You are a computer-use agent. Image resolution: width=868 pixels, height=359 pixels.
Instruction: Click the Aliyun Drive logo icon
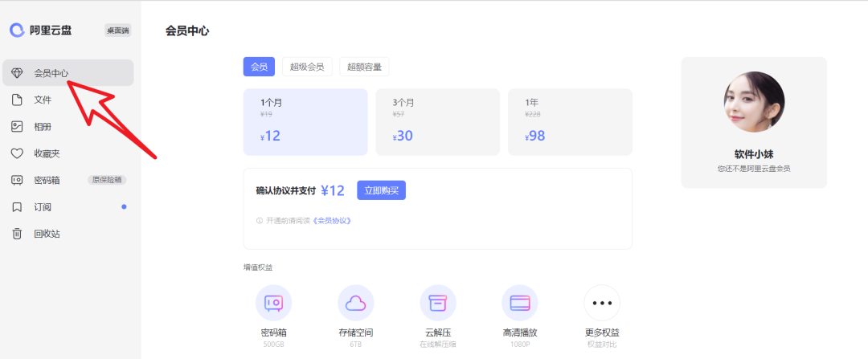(17, 30)
